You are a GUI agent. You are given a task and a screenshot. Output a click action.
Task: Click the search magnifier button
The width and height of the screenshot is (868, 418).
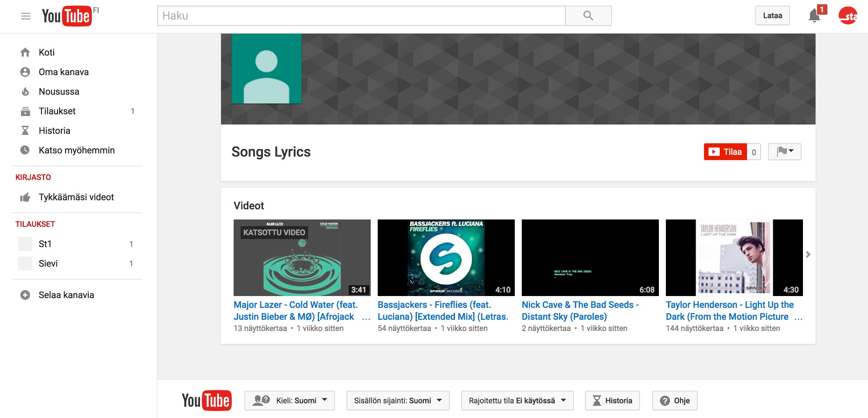tap(588, 16)
